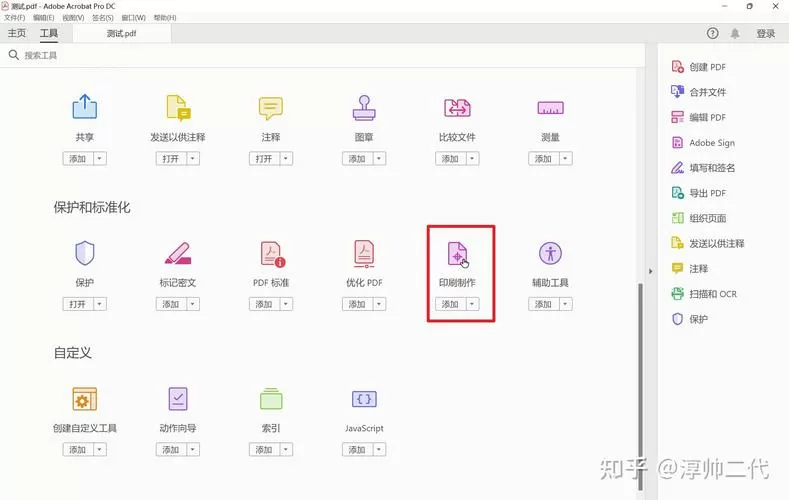This screenshot has height=500, width=789.
Task: Open Adobe Sign in the right panel
Action: click(703, 142)
